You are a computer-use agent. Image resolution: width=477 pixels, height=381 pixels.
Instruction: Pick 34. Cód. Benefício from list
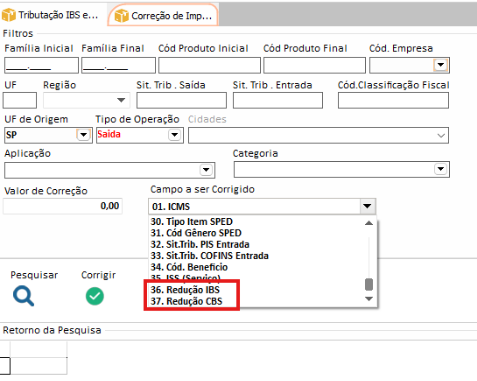coord(189,267)
